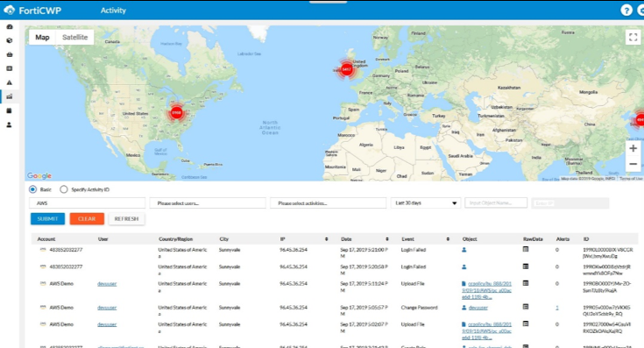Click the warning triangle alerts icon in sidebar

10,82
